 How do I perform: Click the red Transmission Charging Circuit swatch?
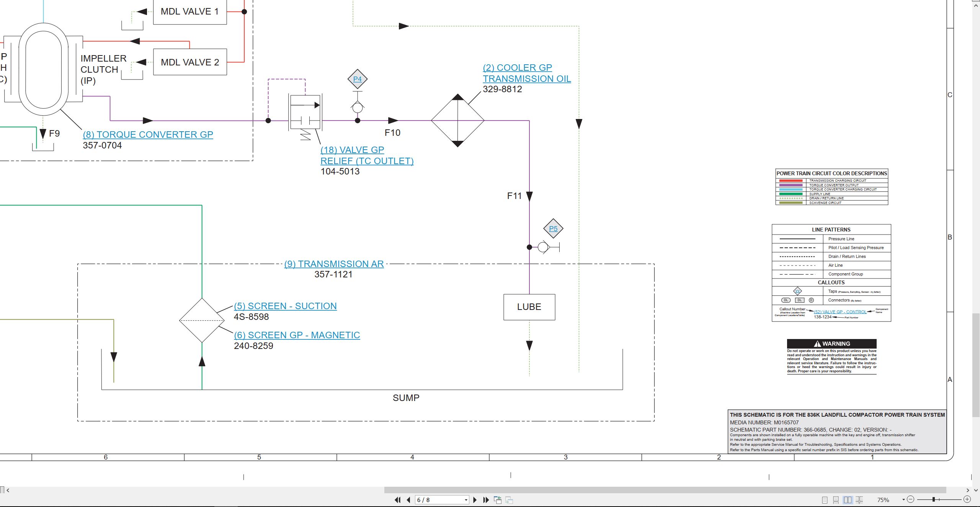click(791, 181)
